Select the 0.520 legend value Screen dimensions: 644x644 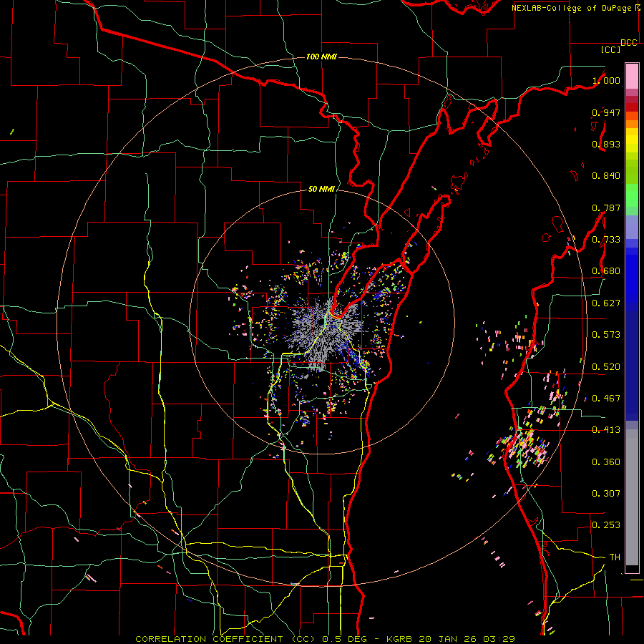(606, 367)
